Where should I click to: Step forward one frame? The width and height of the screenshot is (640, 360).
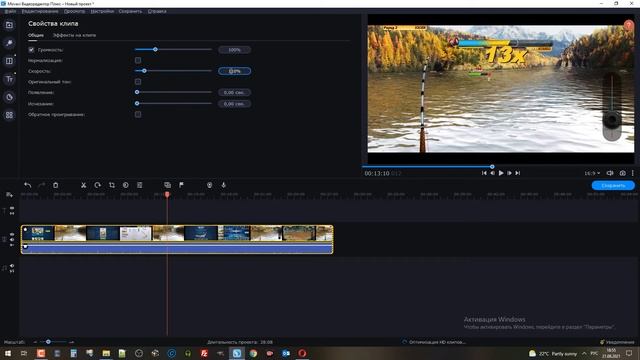509,173
